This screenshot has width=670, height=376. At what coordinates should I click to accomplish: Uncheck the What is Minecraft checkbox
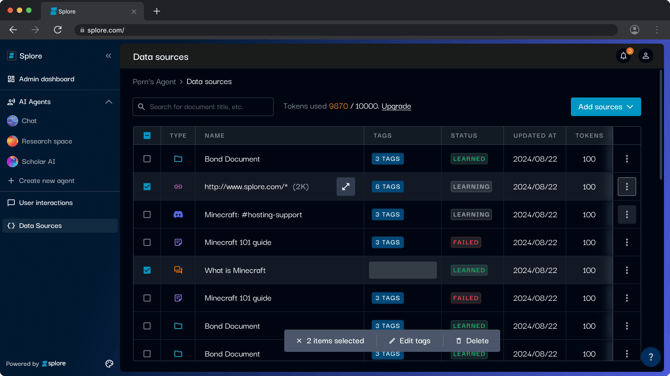tap(147, 270)
